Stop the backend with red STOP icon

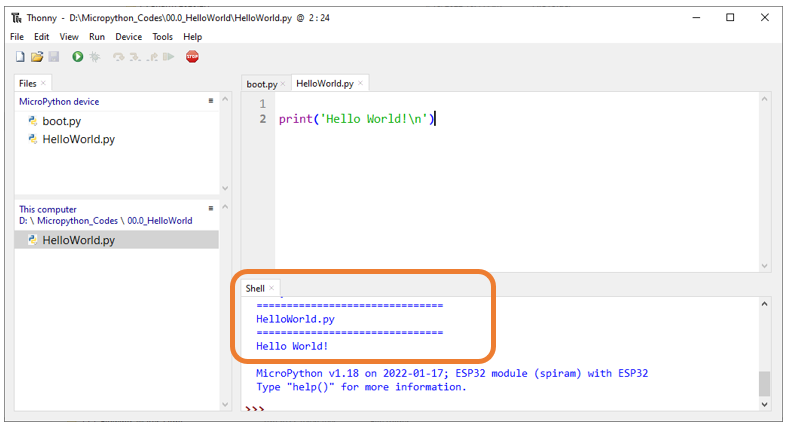click(x=192, y=56)
